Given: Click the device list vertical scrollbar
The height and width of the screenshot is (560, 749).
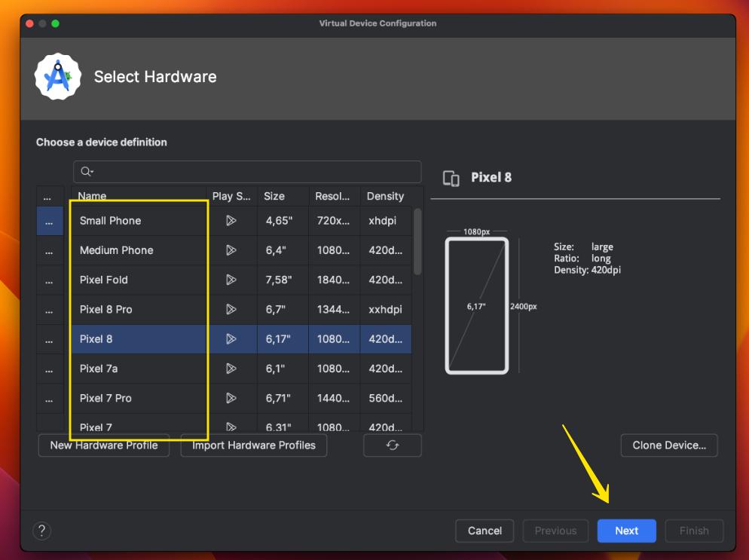Looking at the screenshot, I should click(417, 241).
